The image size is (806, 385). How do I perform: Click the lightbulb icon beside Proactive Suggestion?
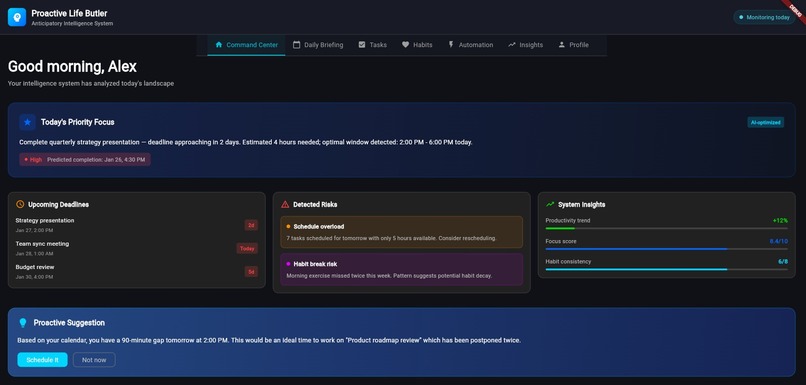click(x=23, y=323)
